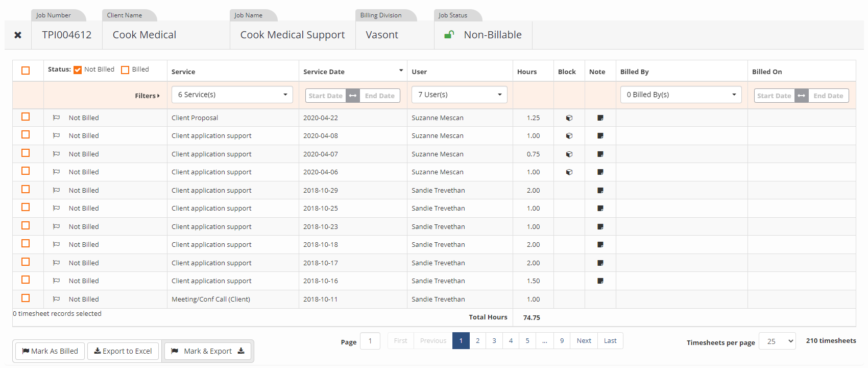This screenshot has width=868, height=368.
Task: View the note icon for 2018-10-17 entry
Action: pyautogui.click(x=600, y=263)
